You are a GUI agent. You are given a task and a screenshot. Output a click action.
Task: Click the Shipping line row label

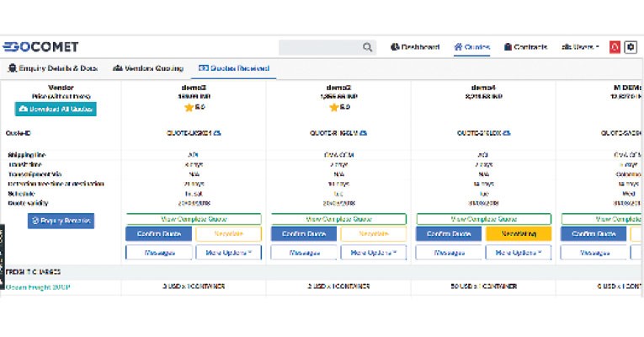(27, 155)
